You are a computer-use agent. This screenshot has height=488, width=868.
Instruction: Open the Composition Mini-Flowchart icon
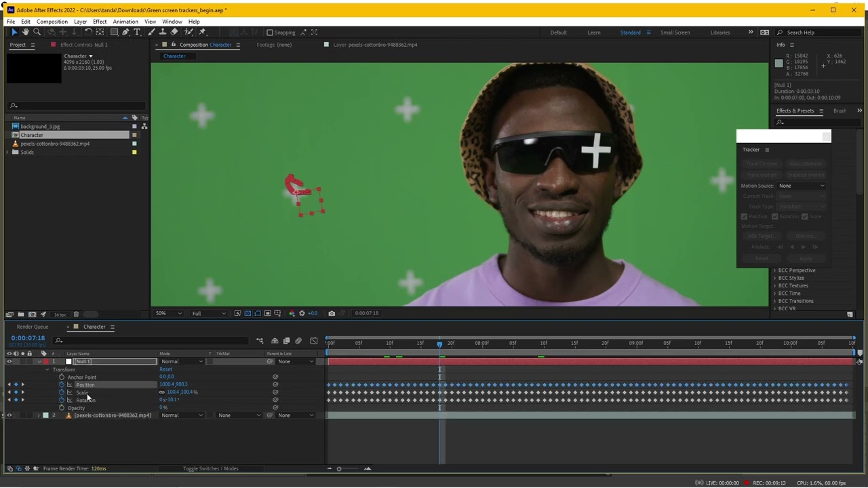click(260, 341)
